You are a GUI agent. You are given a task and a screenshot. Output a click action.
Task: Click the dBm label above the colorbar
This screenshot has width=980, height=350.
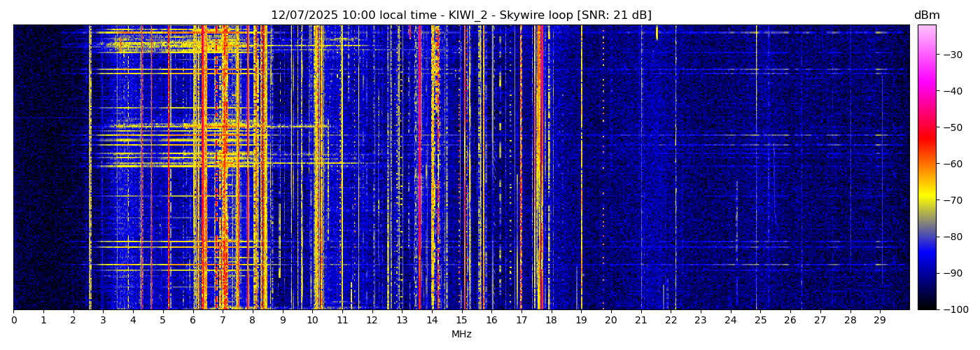pyautogui.click(x=927, y=15)
